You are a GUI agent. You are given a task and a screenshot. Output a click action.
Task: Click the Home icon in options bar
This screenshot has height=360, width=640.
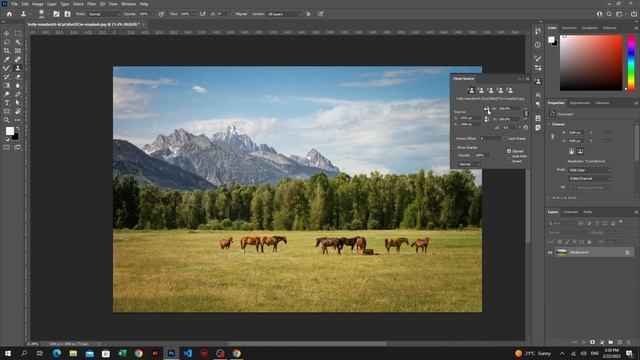[x=9, y=14]
